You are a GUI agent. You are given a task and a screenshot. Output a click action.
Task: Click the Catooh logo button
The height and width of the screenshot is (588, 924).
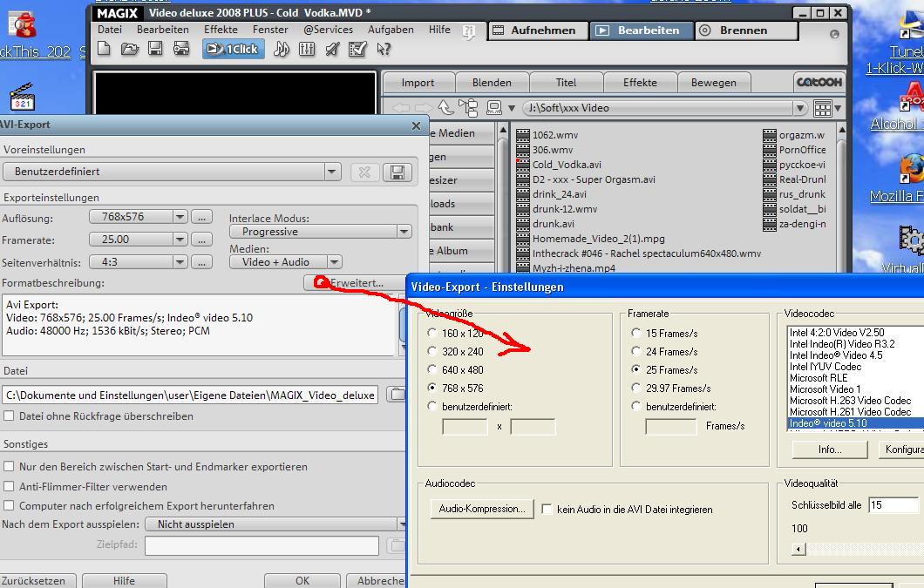pos(819,83)
